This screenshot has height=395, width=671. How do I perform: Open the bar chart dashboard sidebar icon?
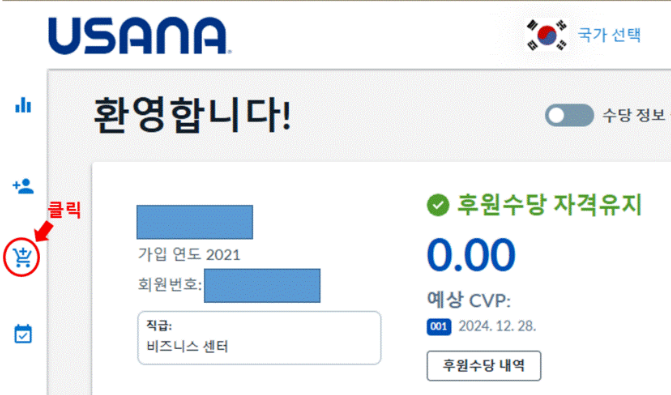pos(23,105)
